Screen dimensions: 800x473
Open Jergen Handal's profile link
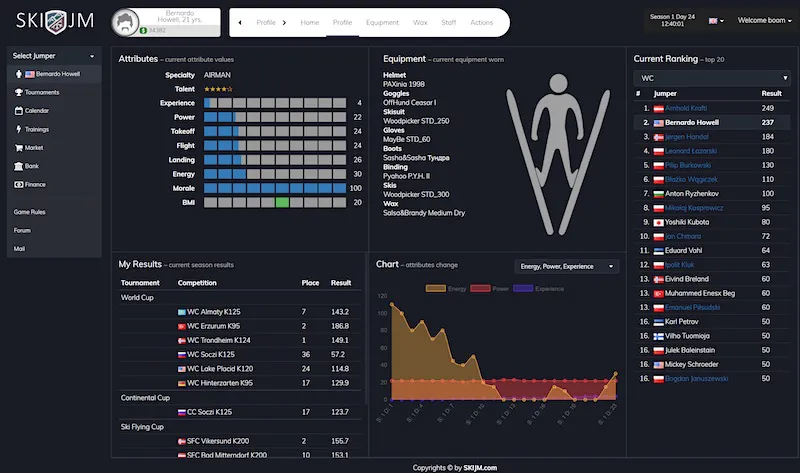tap(687, 136)
